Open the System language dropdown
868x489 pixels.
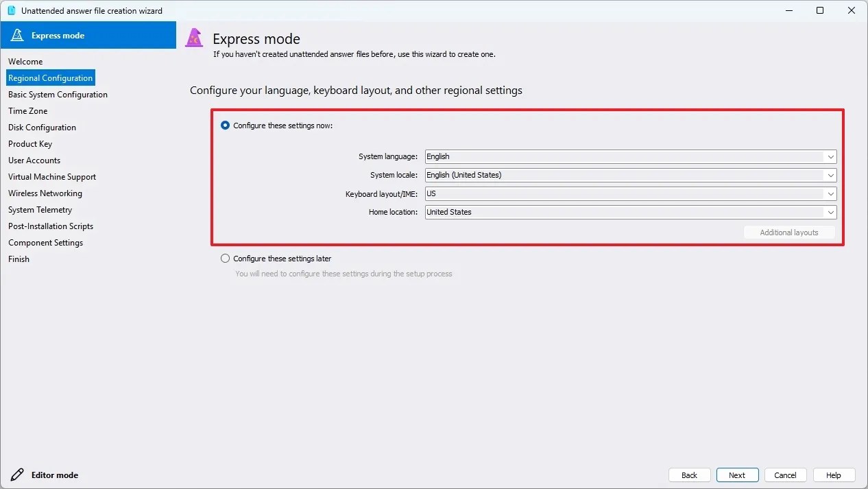[830, 156]
